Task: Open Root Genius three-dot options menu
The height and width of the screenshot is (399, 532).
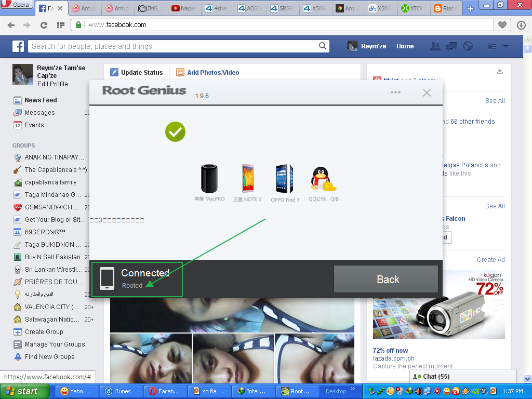Action: coord(395,92)
